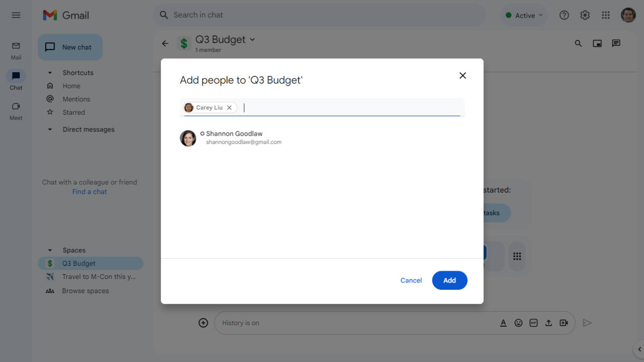Open the Google apps launcher
Screen dimensions: 644x362
tap(606, 15)
